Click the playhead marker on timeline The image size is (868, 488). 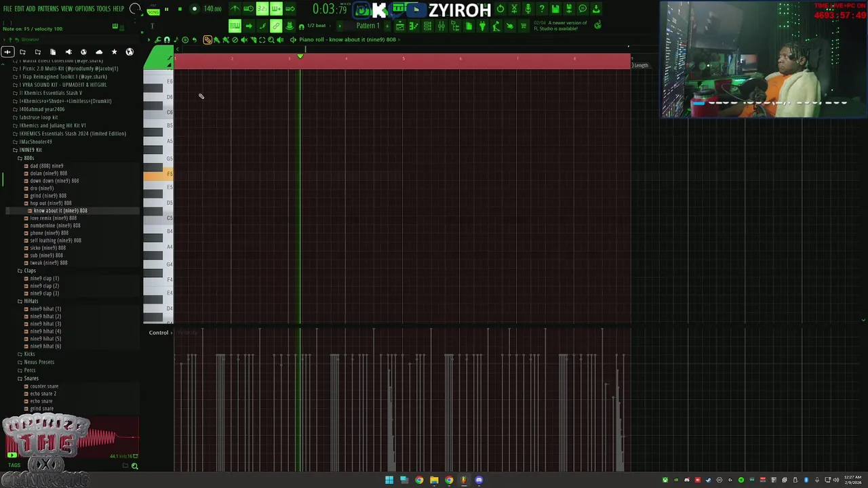tap(300, 56)
